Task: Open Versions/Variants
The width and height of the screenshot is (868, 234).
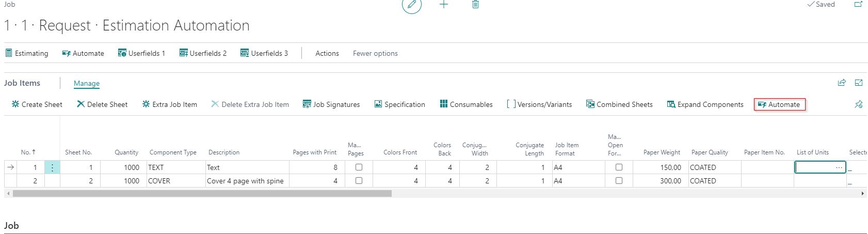Action: 539,104
